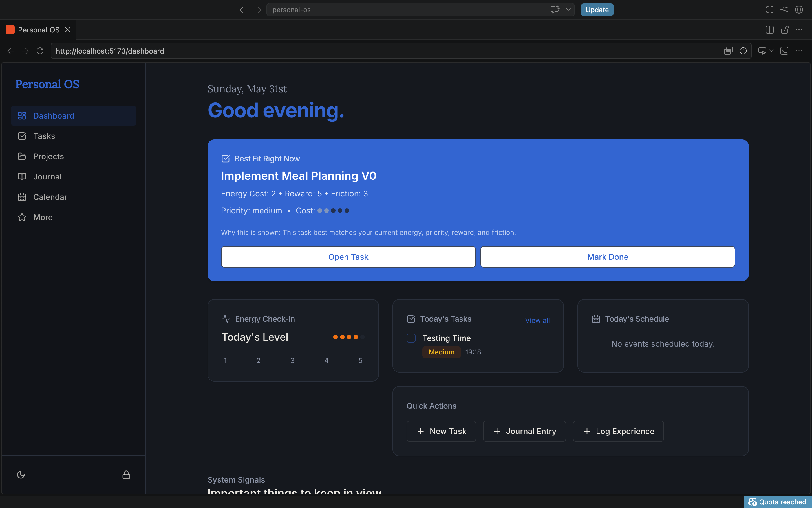Open View all tasks link
Screen dimensions: 812x508
pos(537,321)
